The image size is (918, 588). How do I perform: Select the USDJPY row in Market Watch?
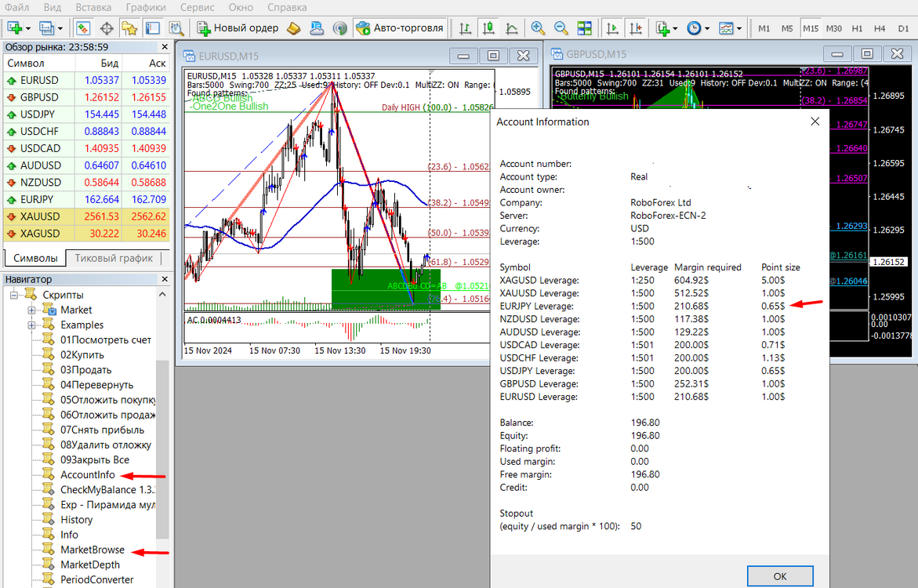[x=87, y=114]
